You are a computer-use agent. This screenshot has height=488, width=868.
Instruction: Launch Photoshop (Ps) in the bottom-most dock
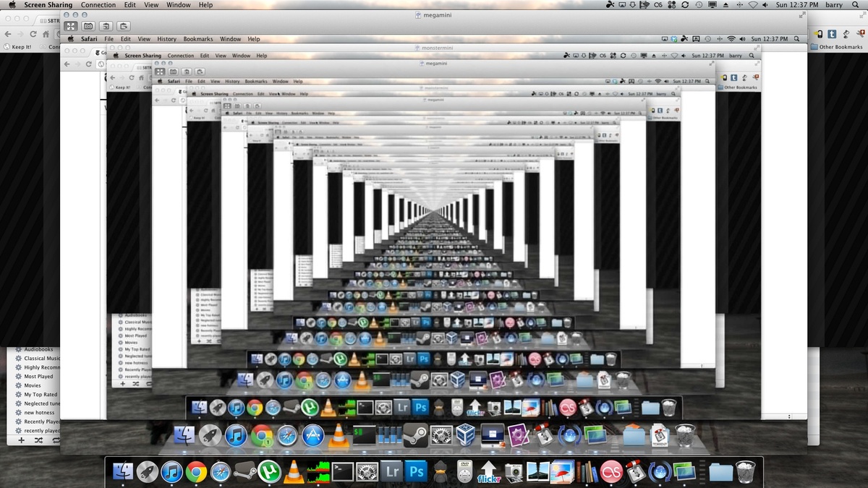pyautogui.click(x=417, y=471)
